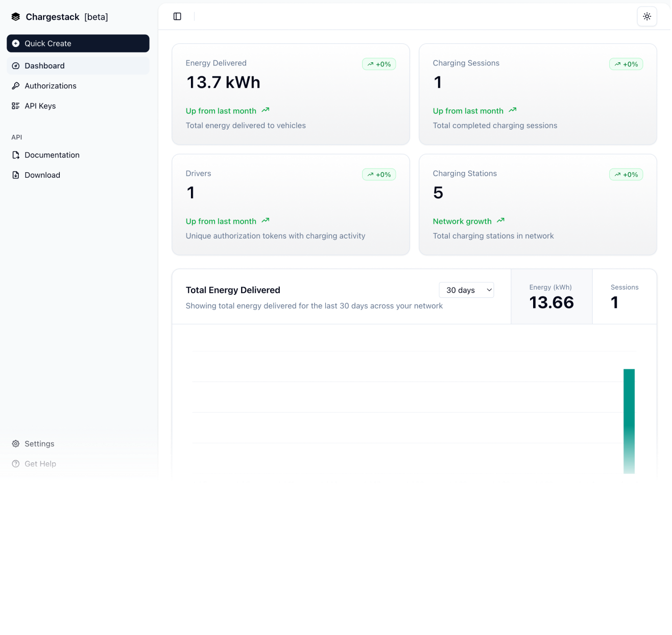Click the Download file icon
672x635 pixels.
click(x=16, y=175)
